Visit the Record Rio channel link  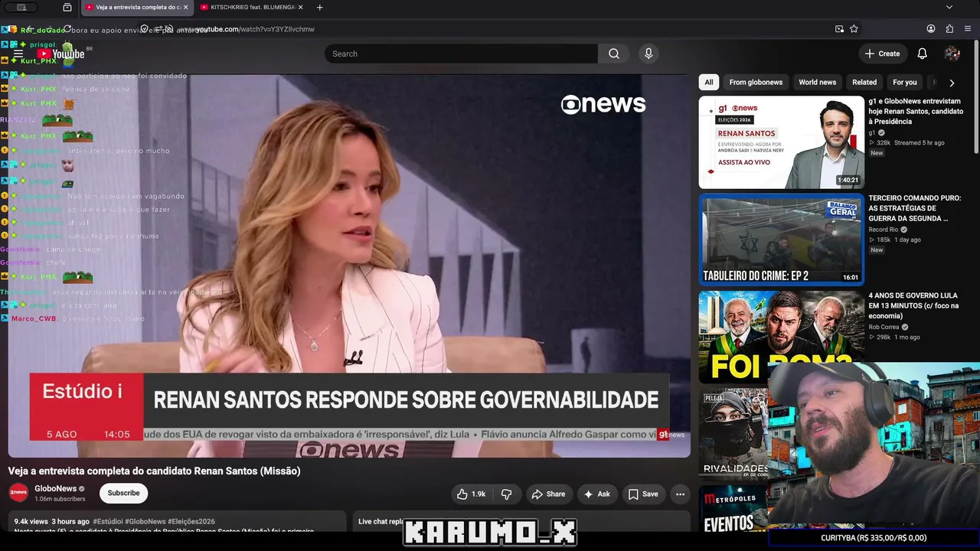tap(884, 230)
